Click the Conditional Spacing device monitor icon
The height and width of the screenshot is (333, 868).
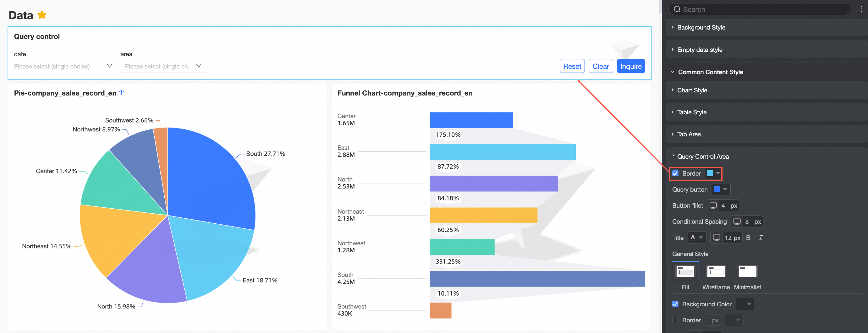pos(737,221)
